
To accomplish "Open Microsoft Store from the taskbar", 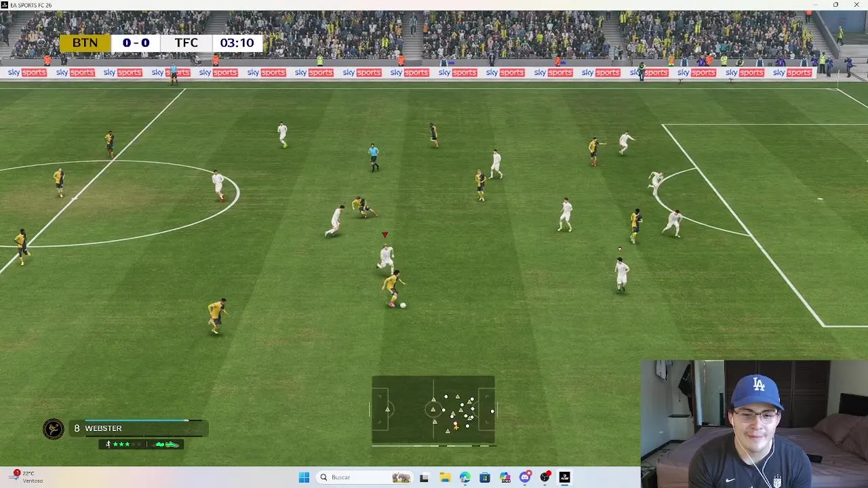I will 484,477.
